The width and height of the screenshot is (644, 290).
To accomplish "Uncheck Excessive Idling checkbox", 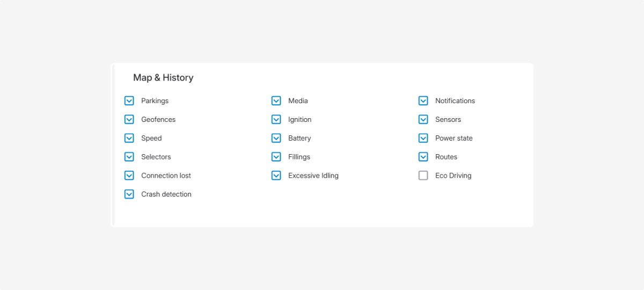I will point(276,176).
